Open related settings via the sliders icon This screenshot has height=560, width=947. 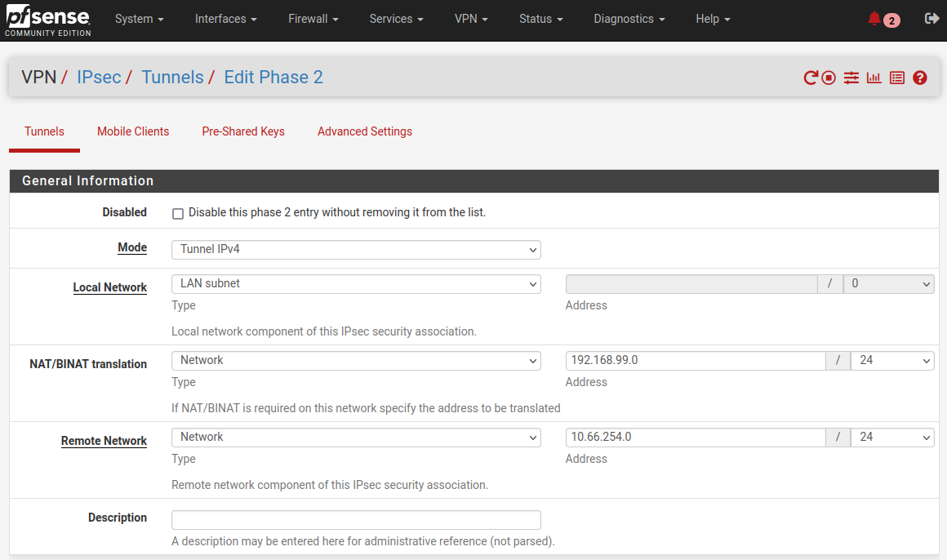coord(851,78)
